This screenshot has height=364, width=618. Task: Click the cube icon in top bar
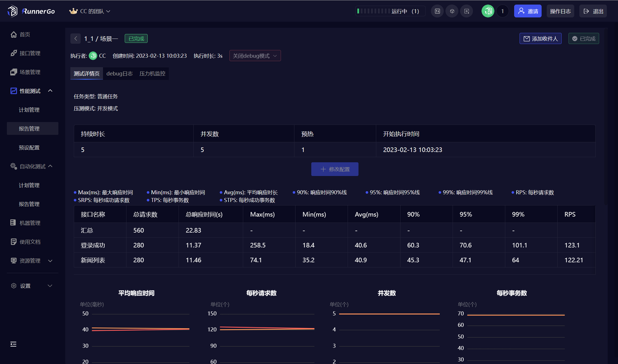[x=452, y=11]
